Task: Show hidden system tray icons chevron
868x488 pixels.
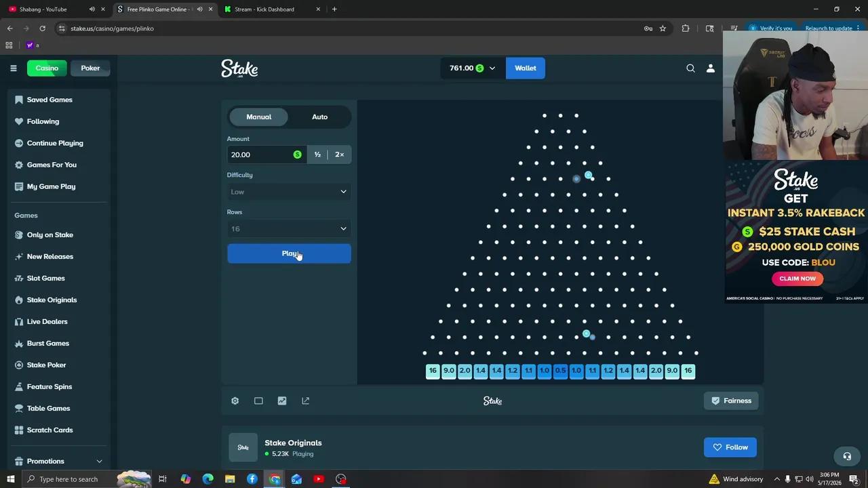Action: [x=777, y=479]
